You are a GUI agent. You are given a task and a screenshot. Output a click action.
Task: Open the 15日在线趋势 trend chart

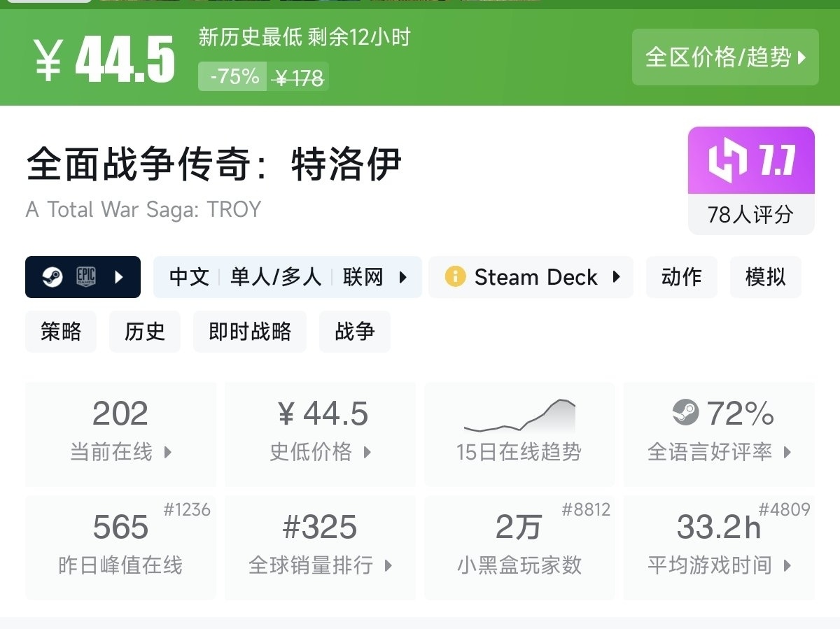point(519,434)
